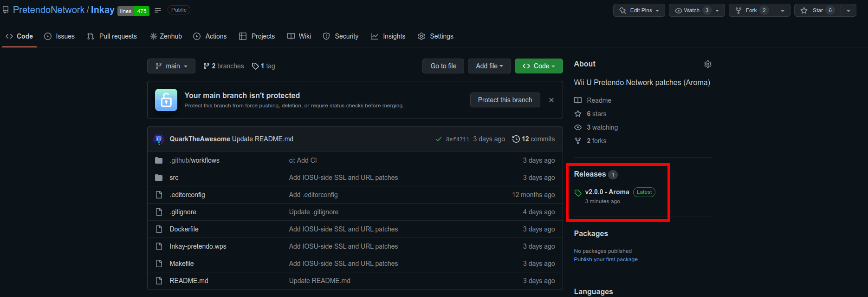
Task: Open the src folder link
Action: tap(174, 178)
